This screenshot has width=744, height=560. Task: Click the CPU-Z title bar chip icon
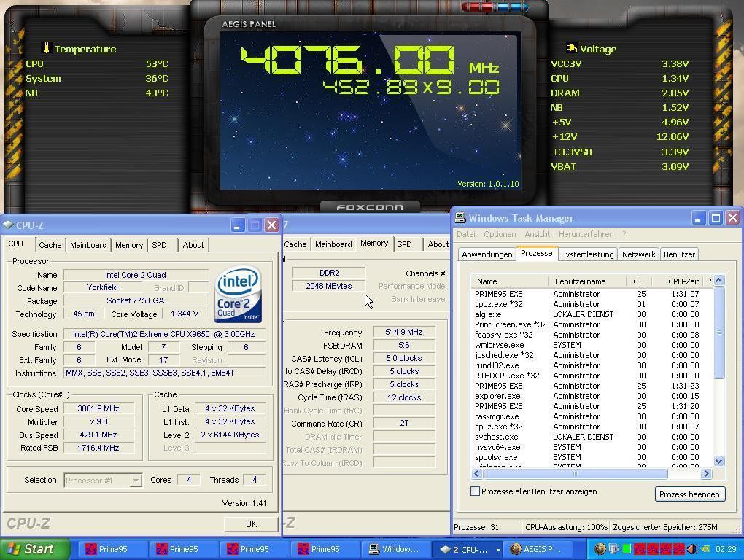(8, 225)
